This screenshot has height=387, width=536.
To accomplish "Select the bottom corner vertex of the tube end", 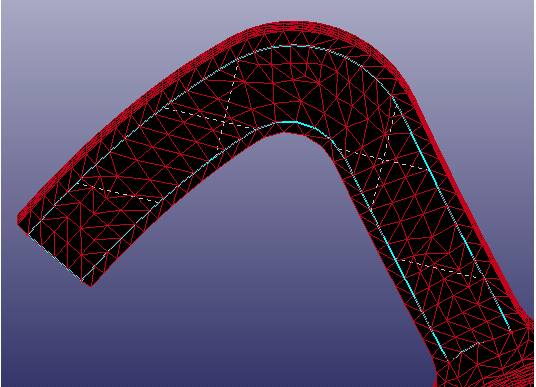I will (91, 286).
